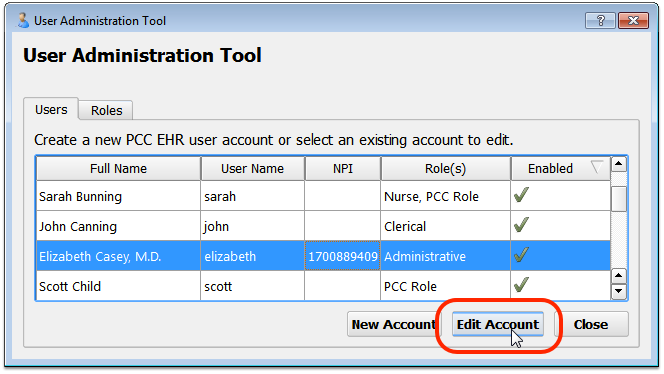This screenshot has height=374, width=664.
Task: Click the Enabled column sort triangle
Action: (597, 168)
